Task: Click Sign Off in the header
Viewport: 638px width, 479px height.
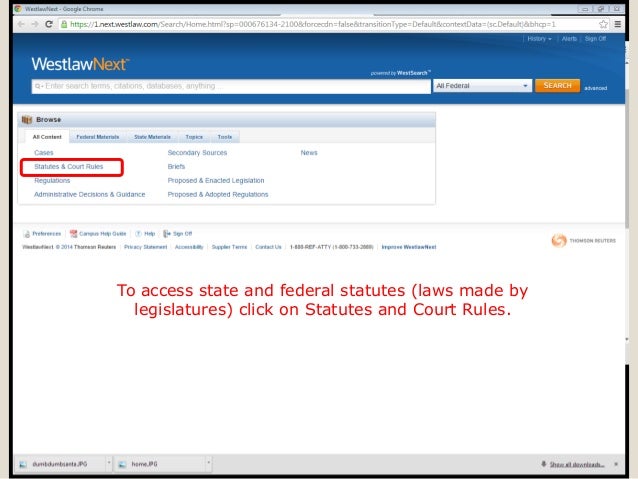Action: coord(595,39)
